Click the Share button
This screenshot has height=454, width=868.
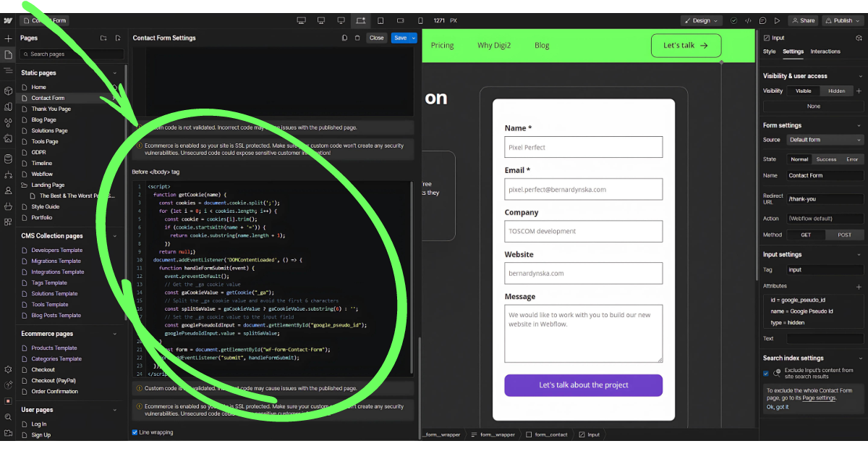point(803,20)
